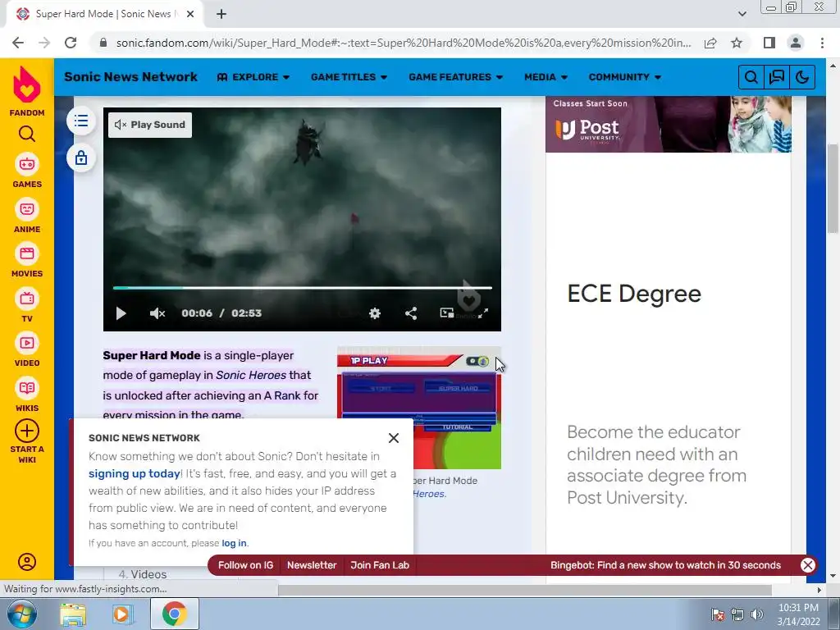The height and width of the screenshot is (630, 840).
Task: Click the Fandom flame logo
Action: coord(27,85)
